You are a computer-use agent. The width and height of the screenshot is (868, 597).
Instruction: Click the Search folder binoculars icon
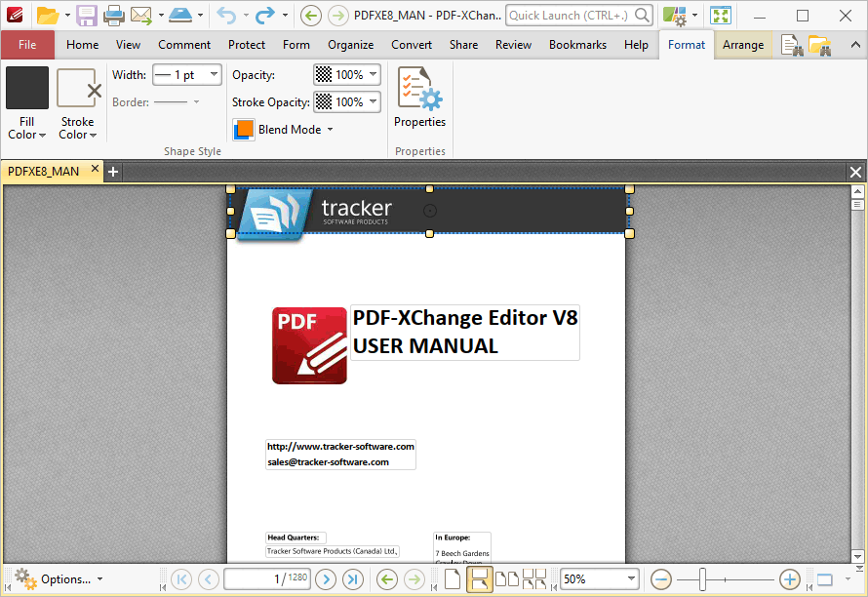[820, 46]
